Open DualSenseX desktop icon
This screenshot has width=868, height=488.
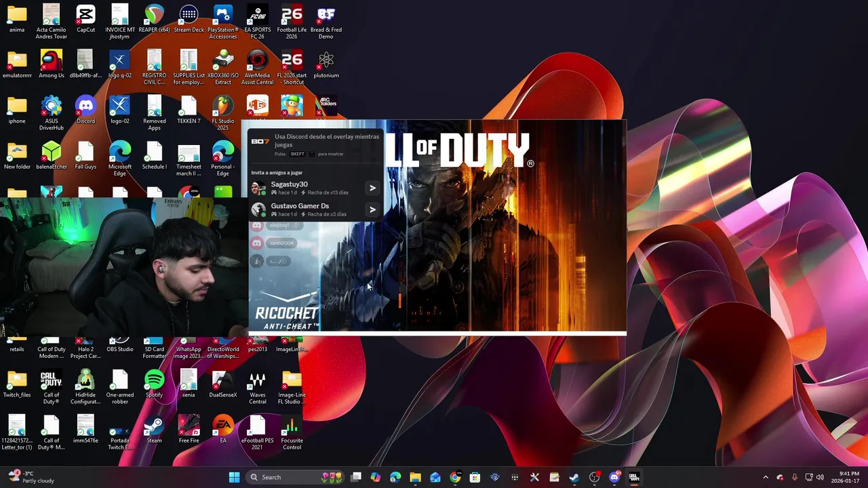coord(223,384)
